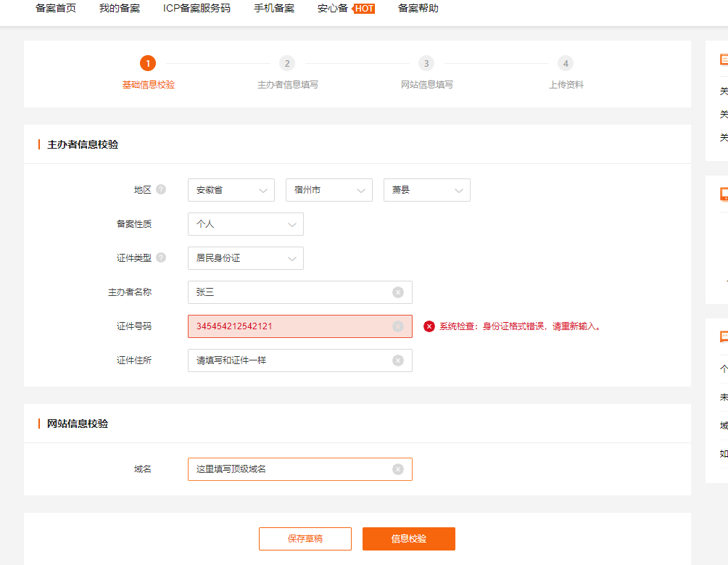The height and width of the screenshot is (565, 728).
Task: Click the 证件号码 input with the ID number
Action: tap(300, 326)
